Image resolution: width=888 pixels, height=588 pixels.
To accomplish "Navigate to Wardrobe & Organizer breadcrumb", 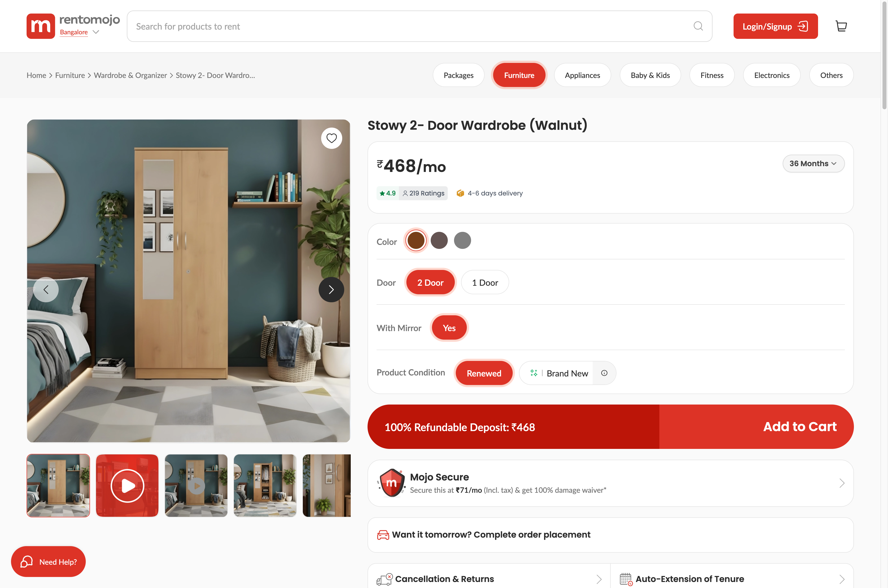I will point(130,75).
